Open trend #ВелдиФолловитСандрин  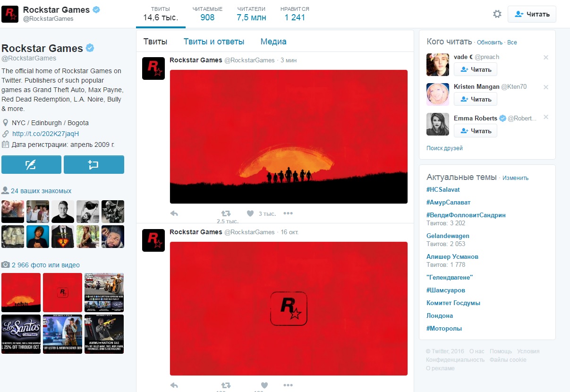coord(466,215)
